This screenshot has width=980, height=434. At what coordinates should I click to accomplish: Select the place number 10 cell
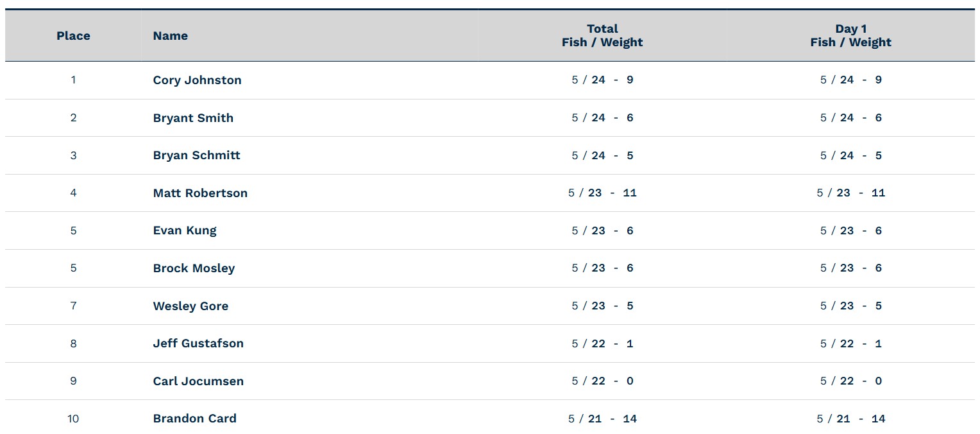[x=73, y=419]
